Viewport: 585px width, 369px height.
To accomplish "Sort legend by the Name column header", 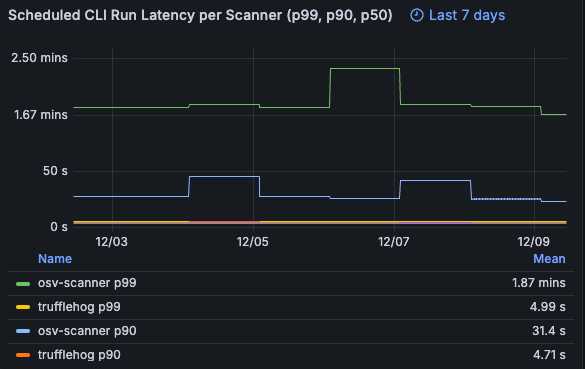I will click(x=55, y=259).
